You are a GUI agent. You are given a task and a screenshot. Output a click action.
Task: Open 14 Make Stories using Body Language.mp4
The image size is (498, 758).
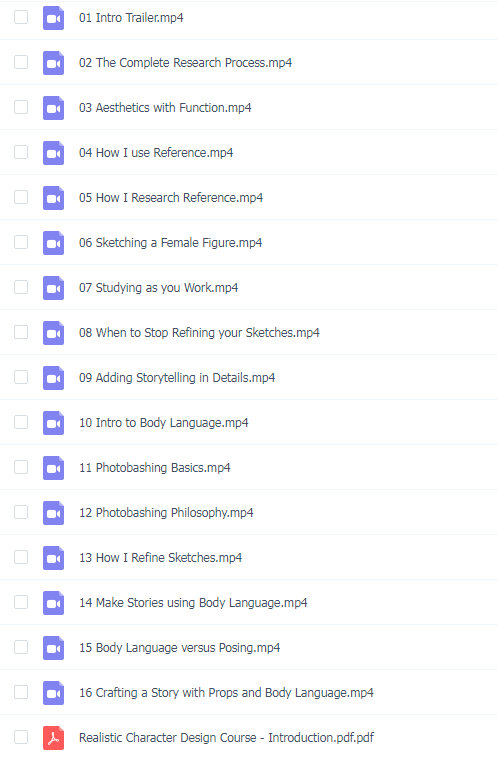click(193, 602)
